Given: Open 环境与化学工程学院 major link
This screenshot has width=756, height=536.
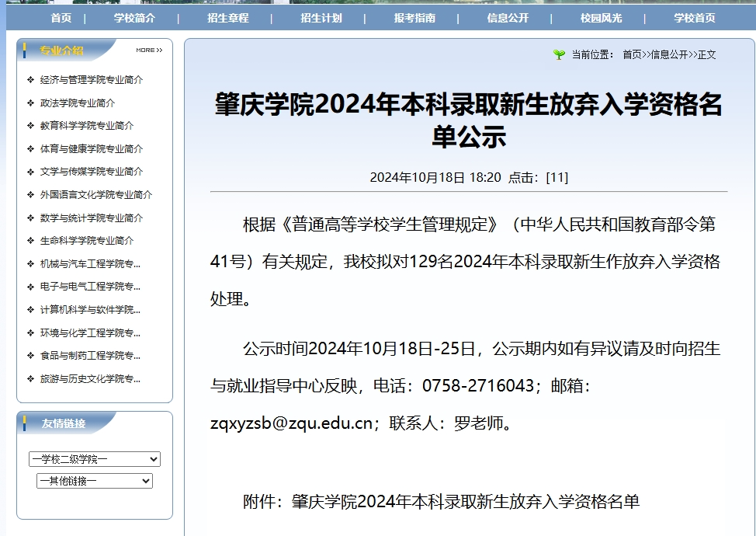Looking at the screenshot, I should [x=90, y=332].
